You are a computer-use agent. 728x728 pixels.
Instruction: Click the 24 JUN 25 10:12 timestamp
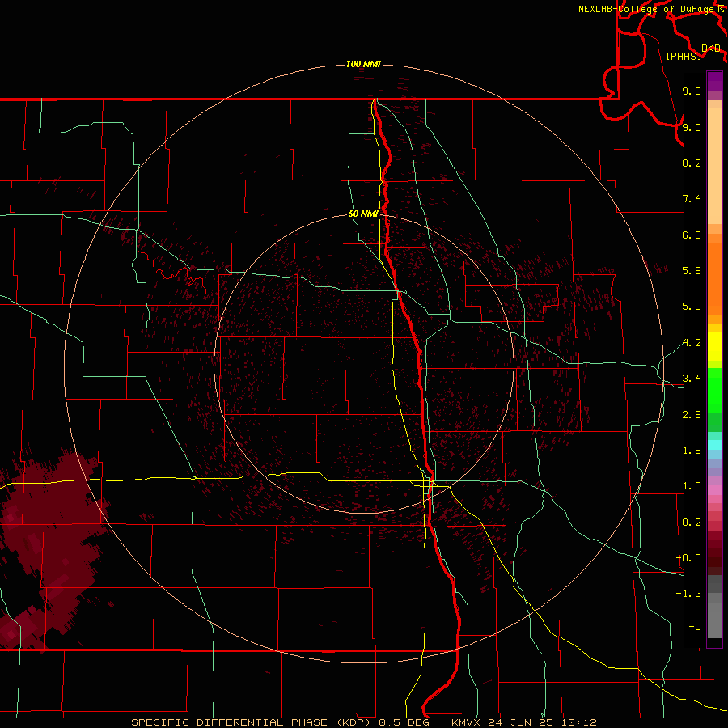point(540,722)
